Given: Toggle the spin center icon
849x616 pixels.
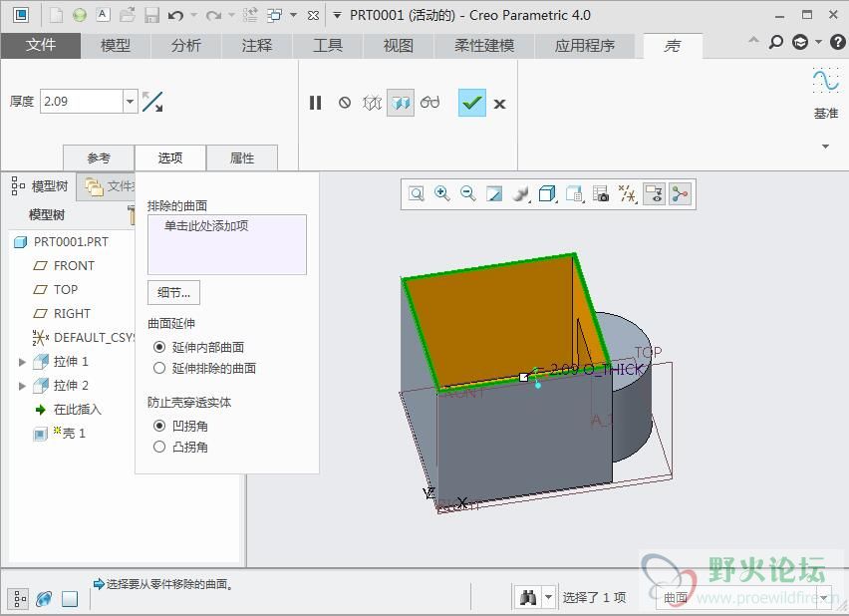Looking at the screenshot, I should coord(680,194).
